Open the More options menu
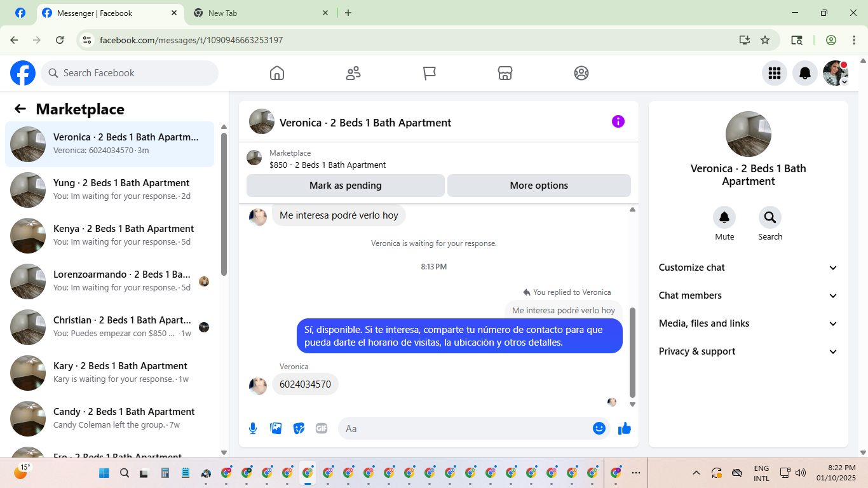Image resolution: width=868 pixels, height=488 pixels. tap(539, 186)
